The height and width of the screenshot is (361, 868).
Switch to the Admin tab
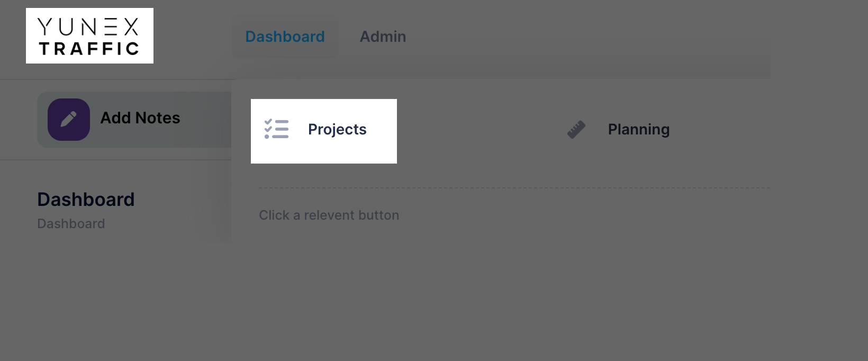tap(382, 36)
